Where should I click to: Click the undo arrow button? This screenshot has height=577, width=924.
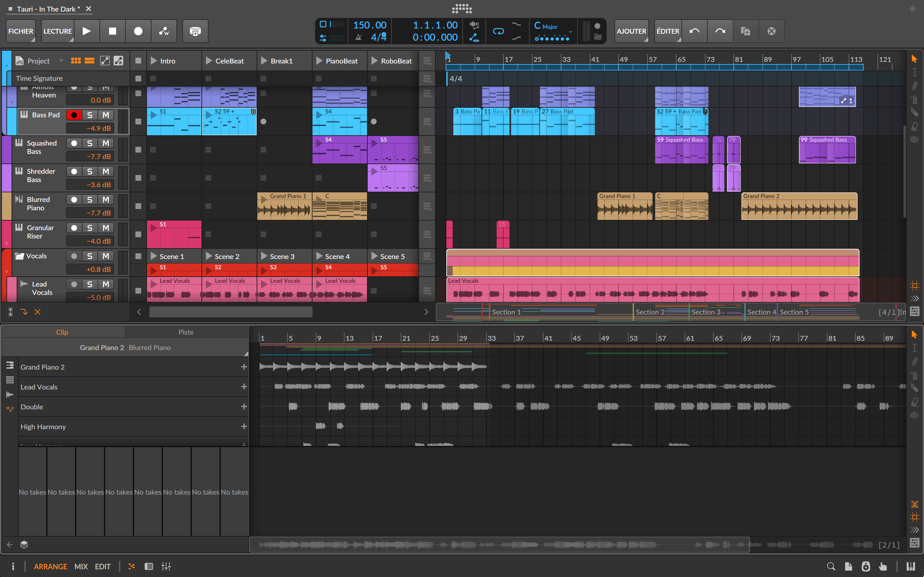(x=694, y=31)
